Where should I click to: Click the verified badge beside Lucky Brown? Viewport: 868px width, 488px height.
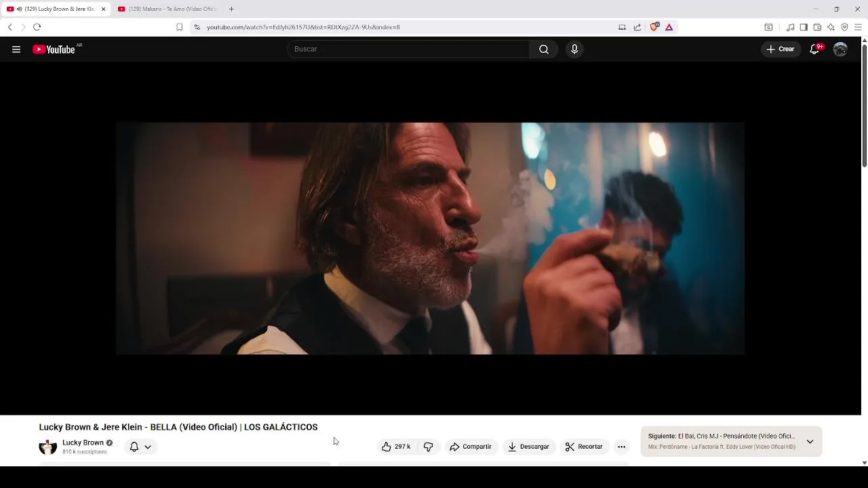[x=109, y=443]
